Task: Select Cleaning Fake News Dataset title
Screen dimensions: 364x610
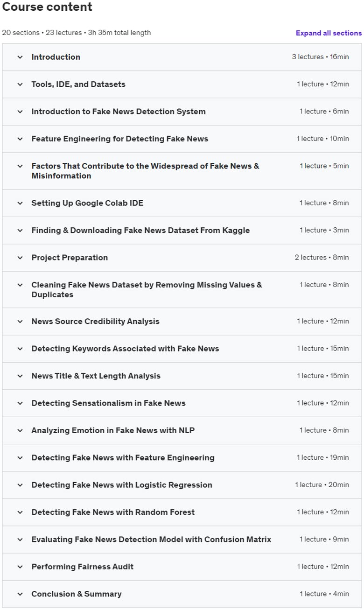Action: click(x=147, y=289)
